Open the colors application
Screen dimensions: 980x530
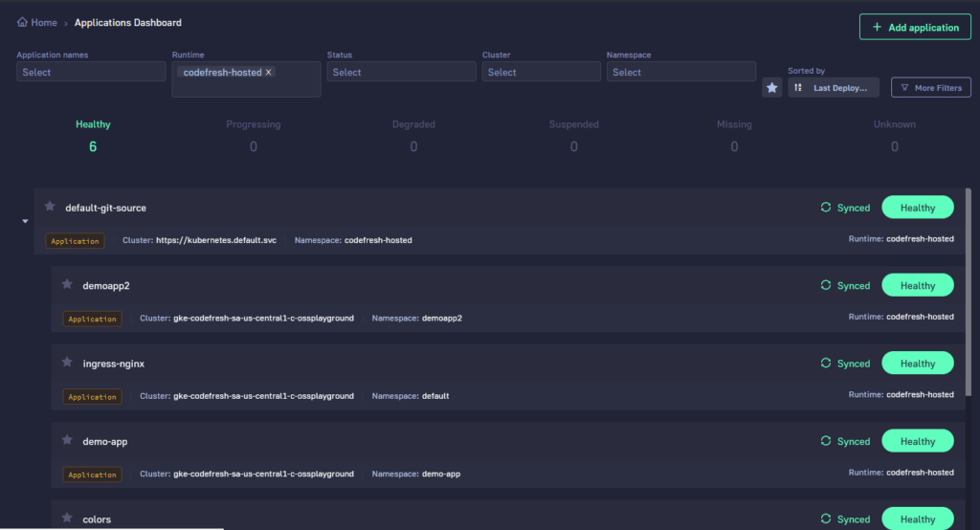point(97,519)
